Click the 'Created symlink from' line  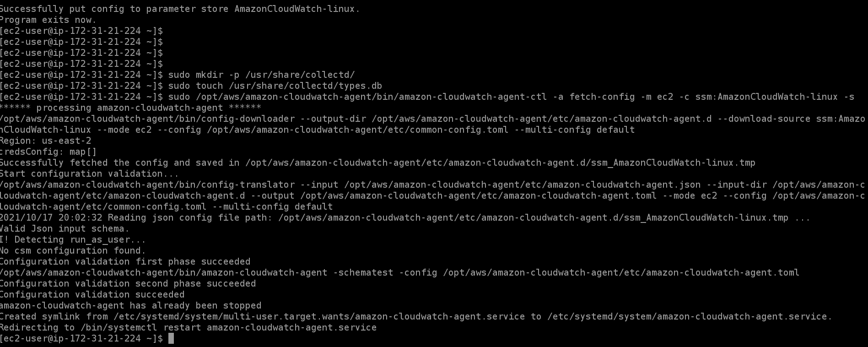(416, 316)
